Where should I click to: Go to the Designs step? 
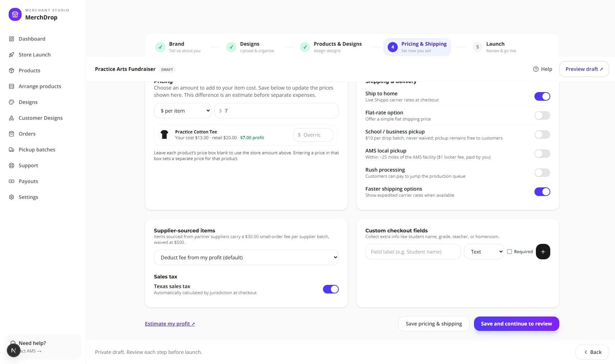click(250, 47)
